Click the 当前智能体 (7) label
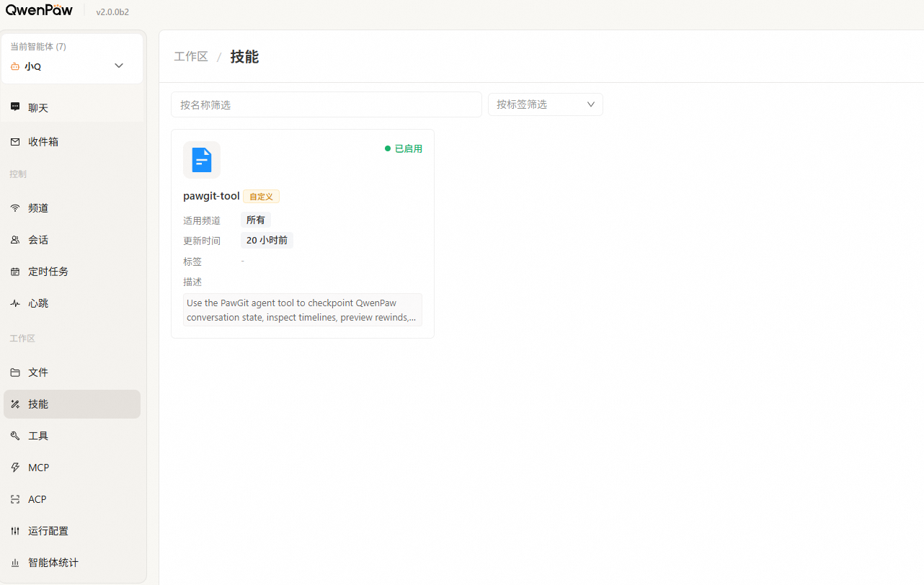The image size is (924, 585). click(x=38, y=46)
